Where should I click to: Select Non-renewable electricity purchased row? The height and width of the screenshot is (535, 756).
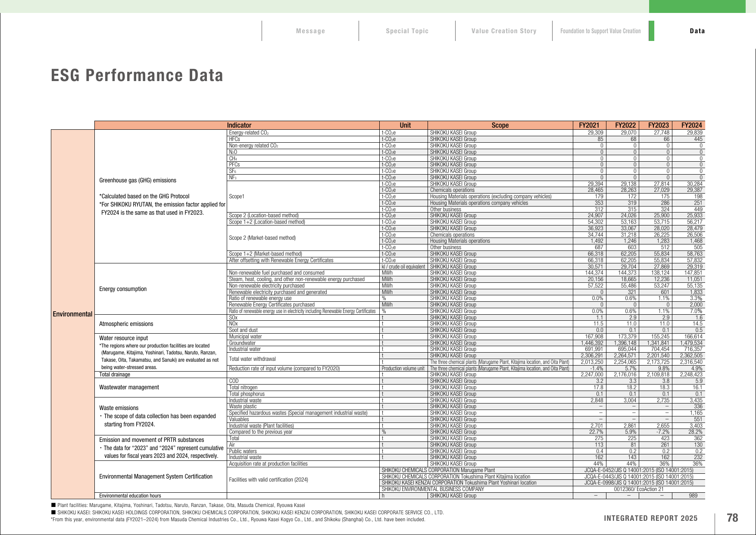coord(267,285)
